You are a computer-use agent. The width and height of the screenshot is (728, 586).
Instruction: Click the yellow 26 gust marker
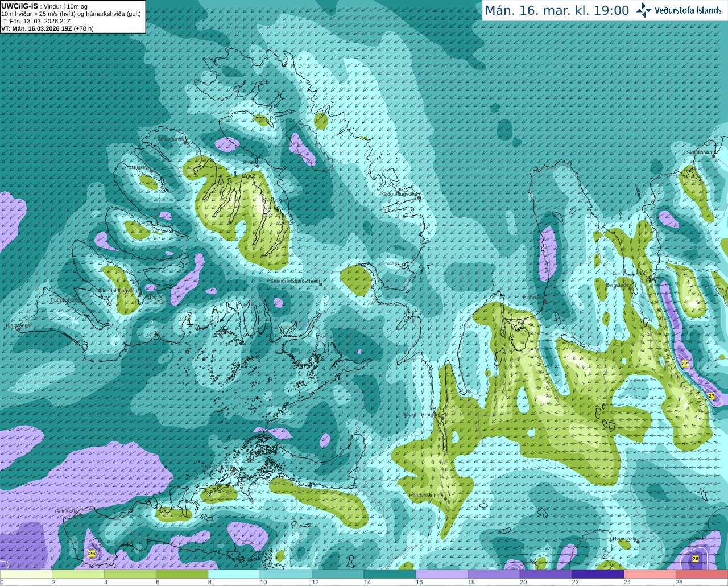coord(92,554)
